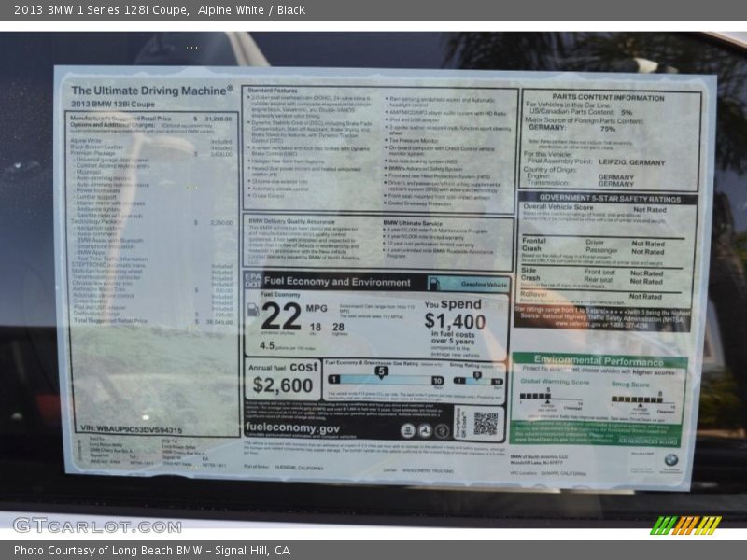Click the 'Annual fuel cost' label
The height and width of the screenshot is (560, 747).
click(x=283, y=367)
